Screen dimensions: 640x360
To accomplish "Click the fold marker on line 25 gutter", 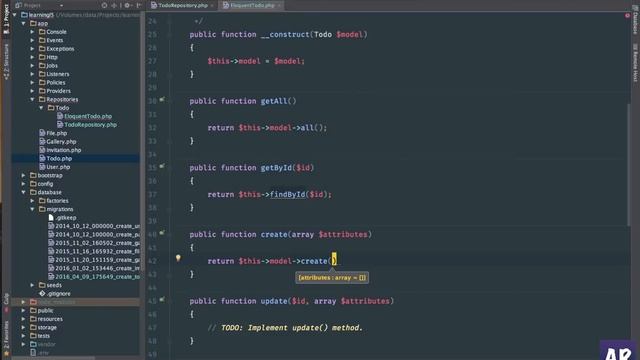I will coord(169,35).
